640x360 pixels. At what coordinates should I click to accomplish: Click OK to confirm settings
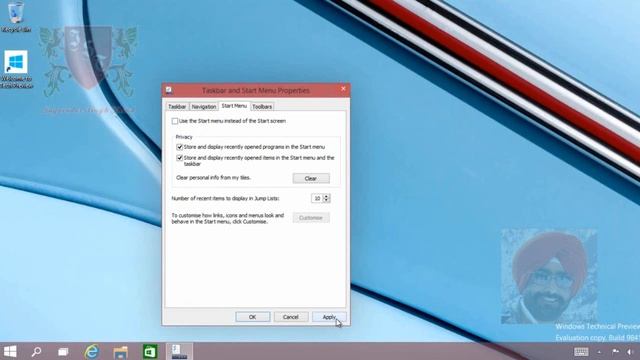click(253, 317)
